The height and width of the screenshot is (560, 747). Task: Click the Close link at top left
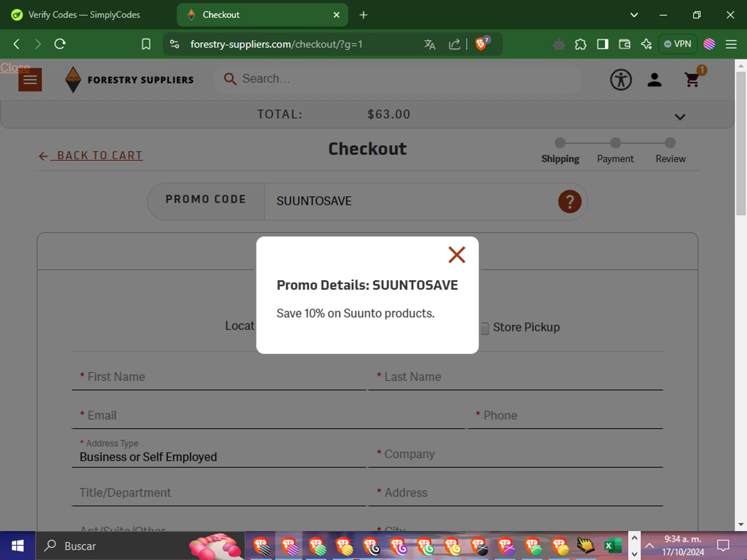pos(15,67)
